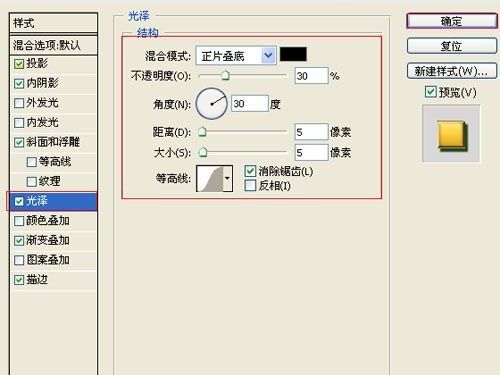500x375 pixels.
Task: Click the 大小 size value field
Action: pos(311,152)
